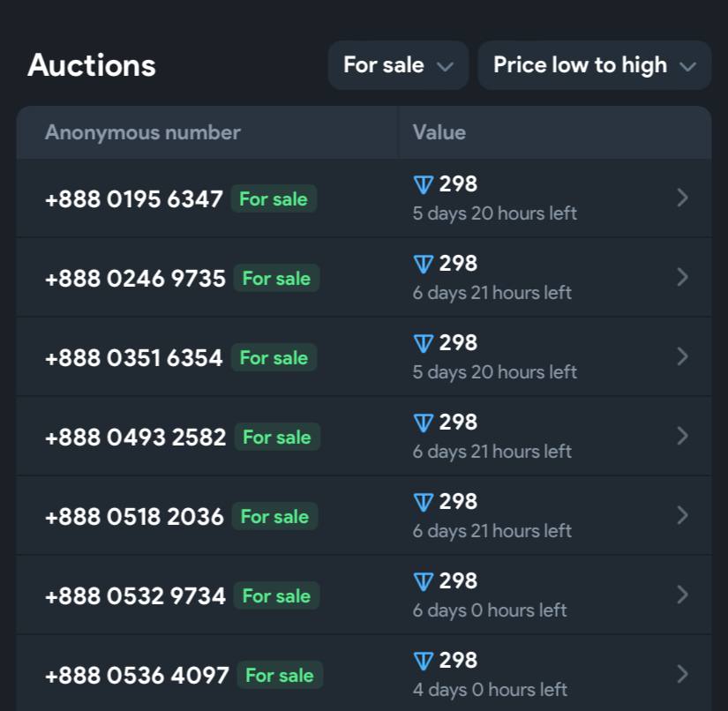
Task: Expand the +888 0195 6347 row chevron
Action: pos(681,198)
